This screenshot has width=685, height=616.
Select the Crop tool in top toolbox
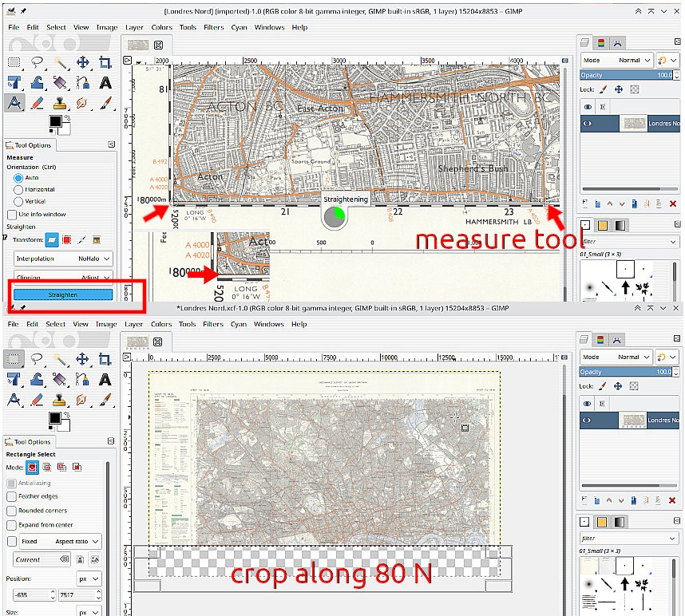tap(105, 62)
